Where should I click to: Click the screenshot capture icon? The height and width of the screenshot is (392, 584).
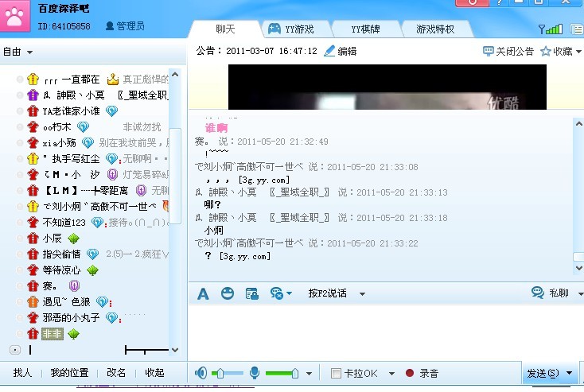(x=252, y=293)
